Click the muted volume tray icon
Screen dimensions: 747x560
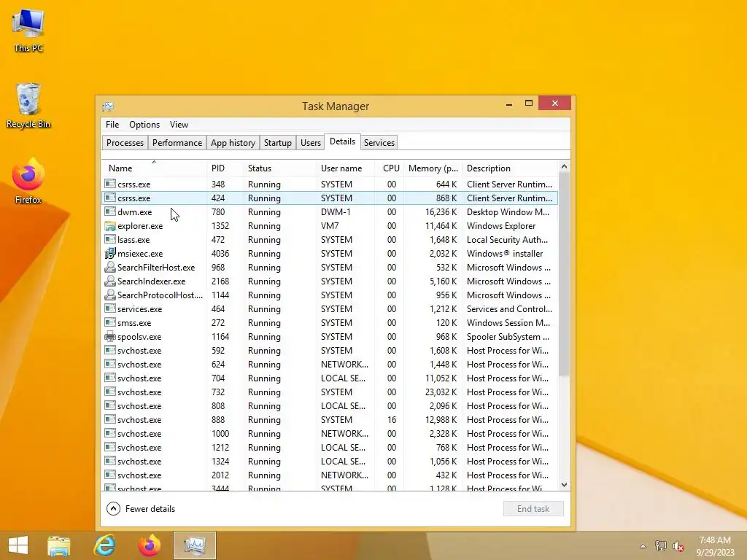click(x=678, y=546)
